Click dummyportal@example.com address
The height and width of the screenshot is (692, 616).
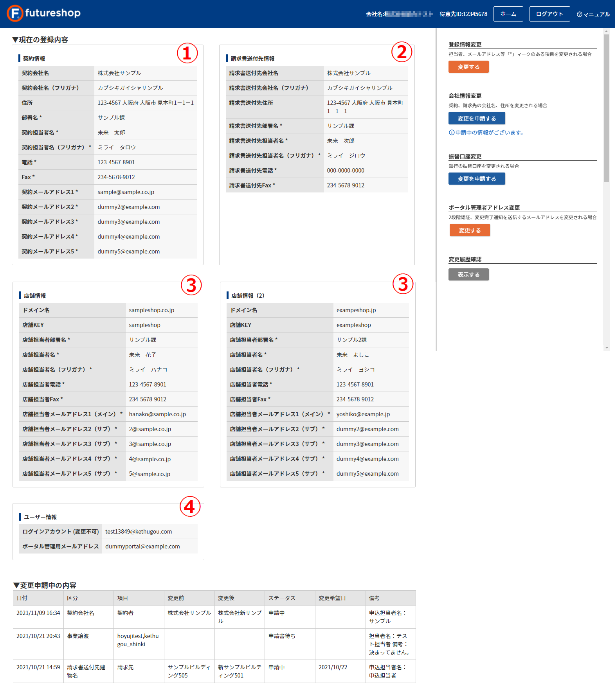tap(142, 546)
